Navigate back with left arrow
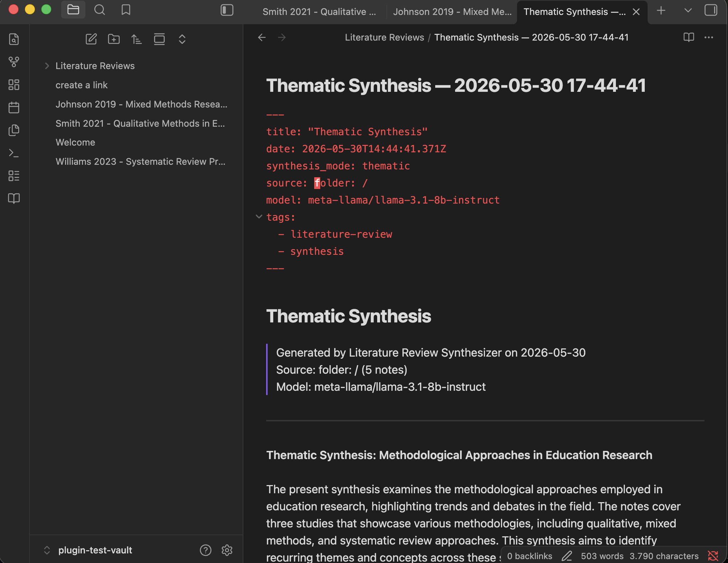 coord(262,37)
